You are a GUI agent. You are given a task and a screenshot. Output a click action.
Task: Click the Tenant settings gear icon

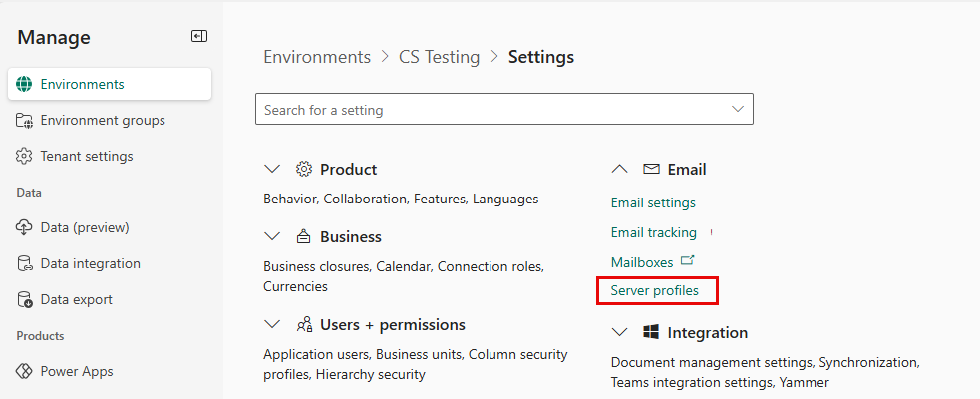25,156
